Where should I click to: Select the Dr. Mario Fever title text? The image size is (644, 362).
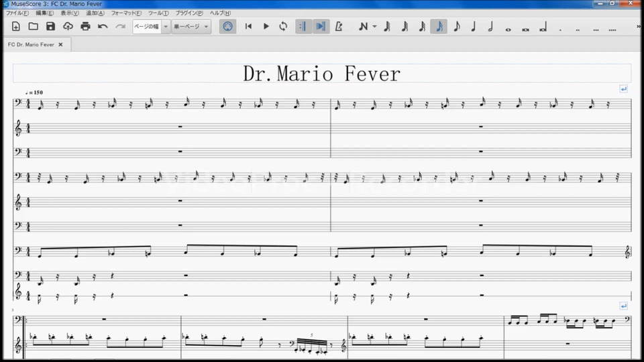click(x=321, y=74)
